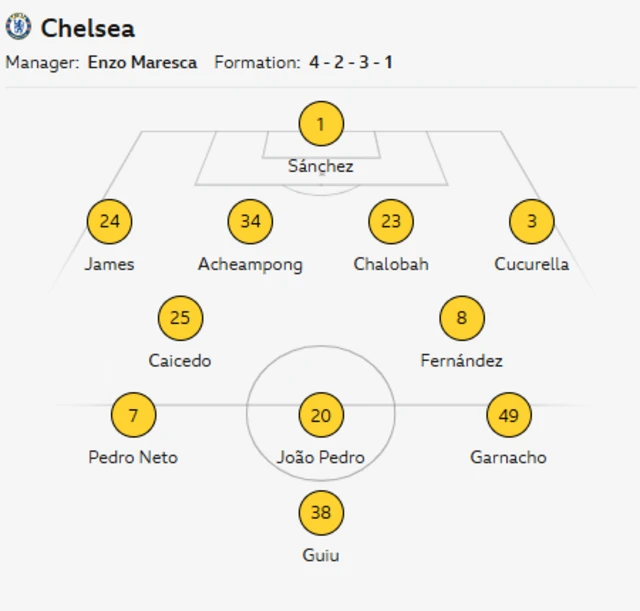
Task: Click the Caicedo name text
Action: pos(180,361)
